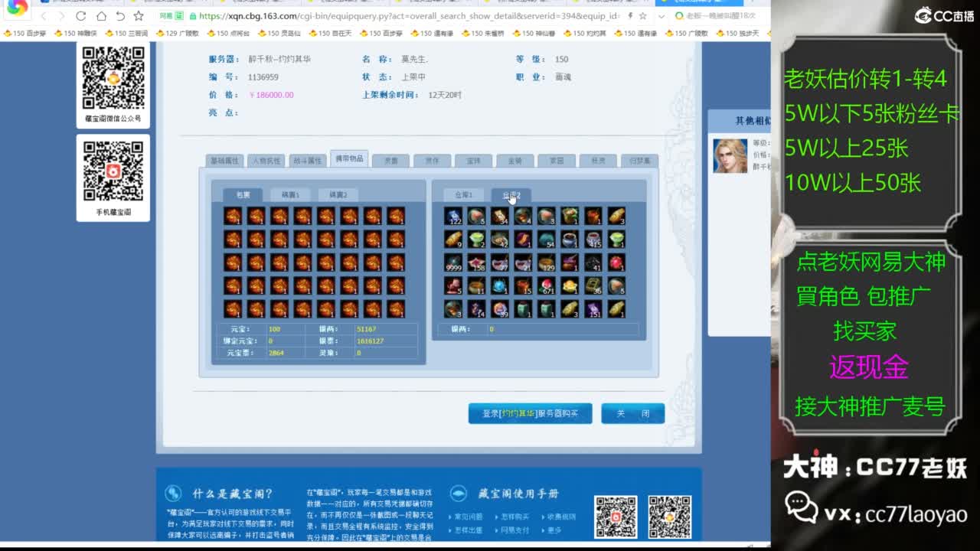The height and width of the screenshot is (551, 980).
Task: Click the 携带物品 tab
Action: 349,158
